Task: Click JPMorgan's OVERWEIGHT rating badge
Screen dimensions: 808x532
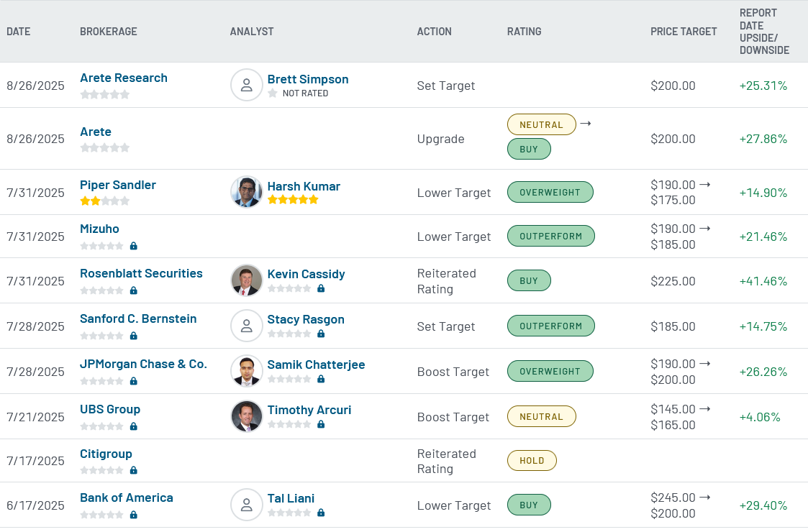Action: pos(550,371)
